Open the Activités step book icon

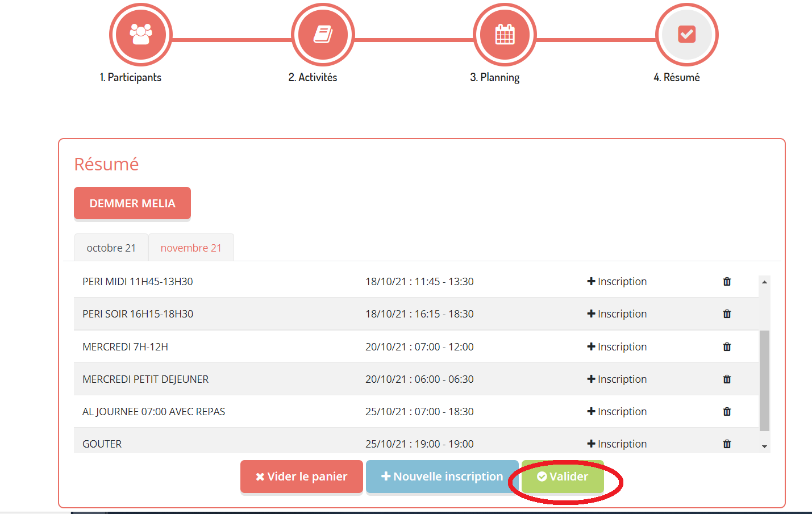[323, 35]
